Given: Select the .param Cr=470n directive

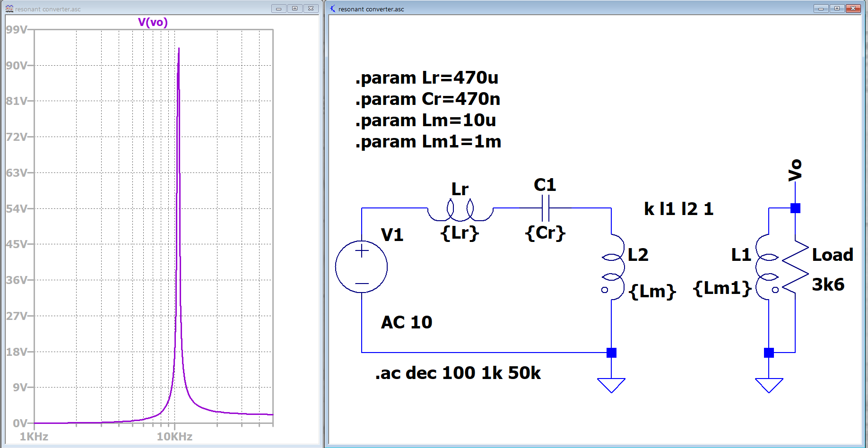Looking at the screenshot, I should click(x=427, y=99).
